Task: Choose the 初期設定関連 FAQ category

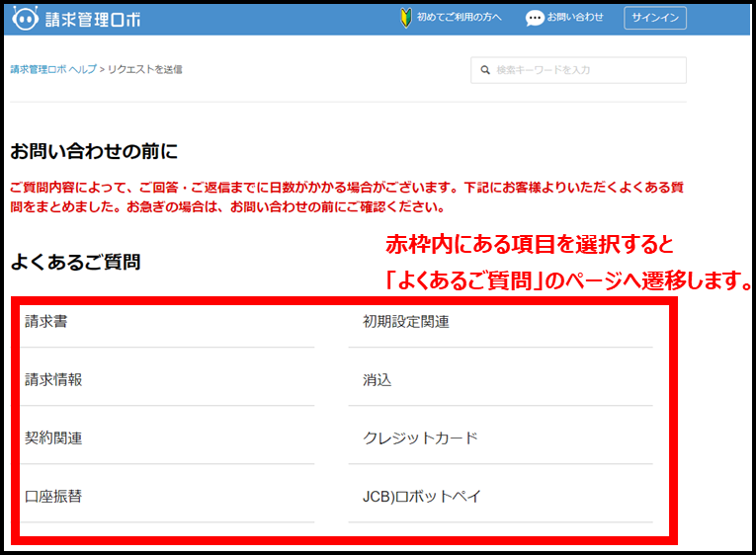Action: coord(405,322)
